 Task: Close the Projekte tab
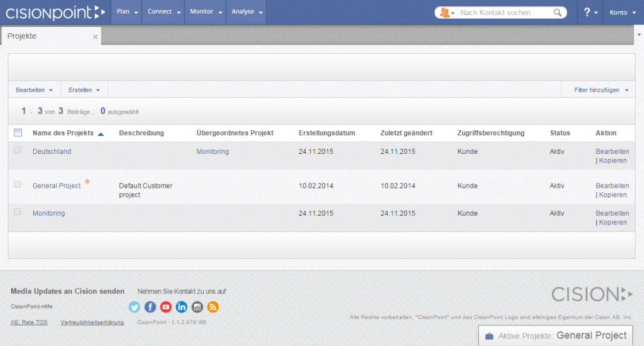coord(95,36)
